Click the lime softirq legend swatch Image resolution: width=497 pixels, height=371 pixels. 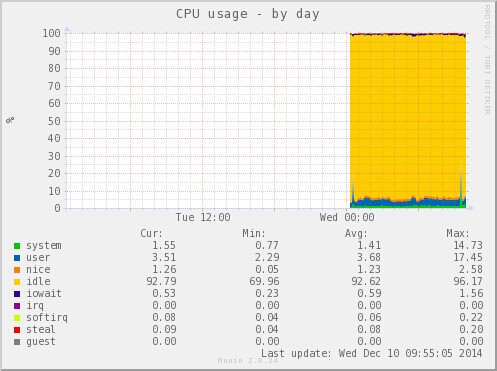17,318
